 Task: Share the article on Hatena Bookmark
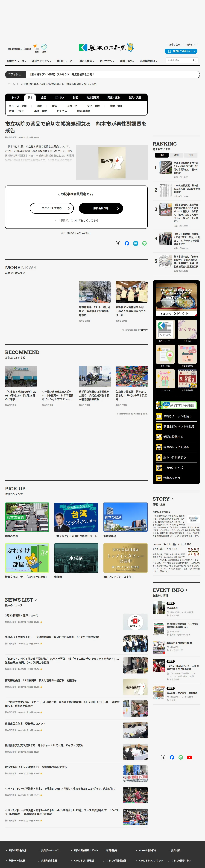coord(135,243)
